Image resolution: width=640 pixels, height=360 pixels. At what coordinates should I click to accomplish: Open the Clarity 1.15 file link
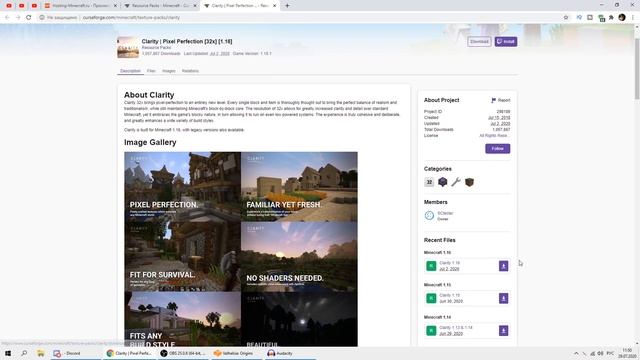coord(449,296)
